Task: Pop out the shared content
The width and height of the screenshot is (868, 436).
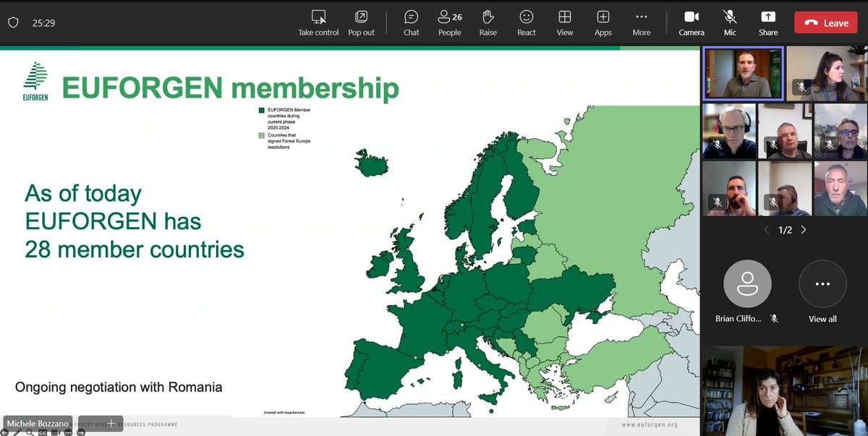Action: click(361, 22)
